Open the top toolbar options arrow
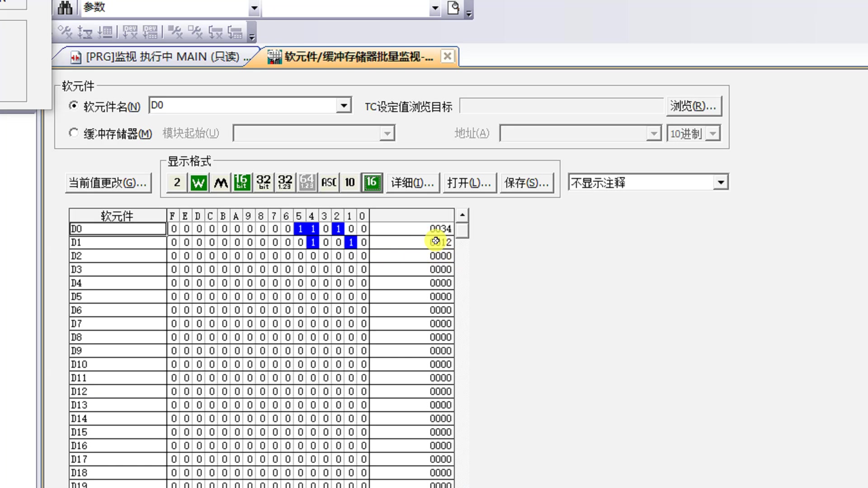Screen dimensions: 868x488 coord(469,14)
